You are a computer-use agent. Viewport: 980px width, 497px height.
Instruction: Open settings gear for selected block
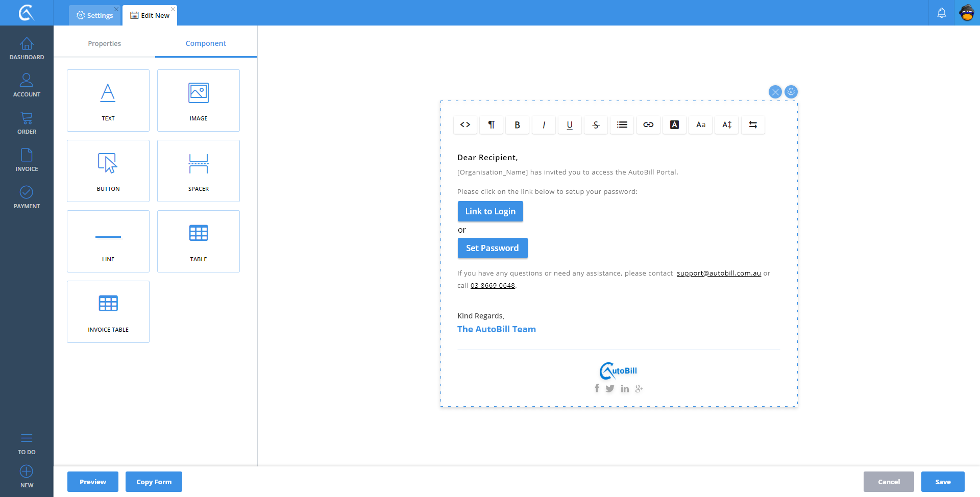click(791, 92)
